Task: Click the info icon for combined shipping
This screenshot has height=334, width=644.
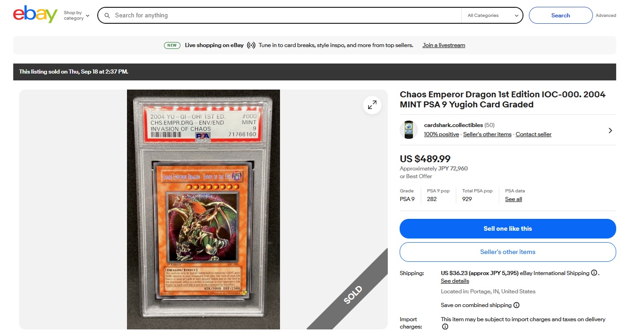Action: pos(516,305)
